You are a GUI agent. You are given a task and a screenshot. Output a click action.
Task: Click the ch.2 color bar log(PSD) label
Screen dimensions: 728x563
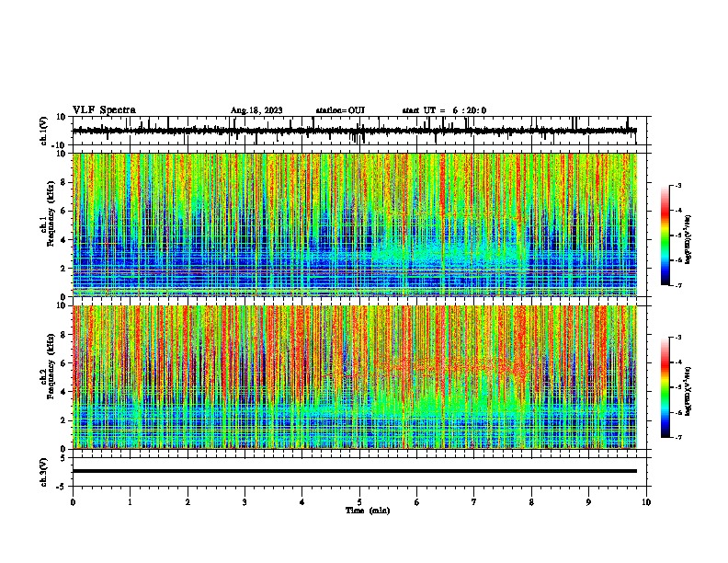(x=688, y=392)
